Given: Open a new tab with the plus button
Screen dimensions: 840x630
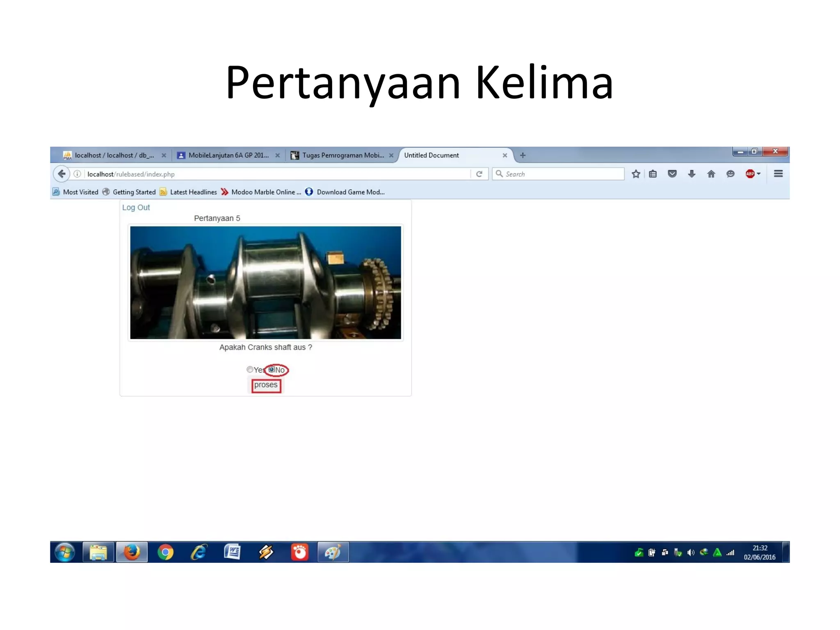Looking at the screenshot, I should point(523,155).
